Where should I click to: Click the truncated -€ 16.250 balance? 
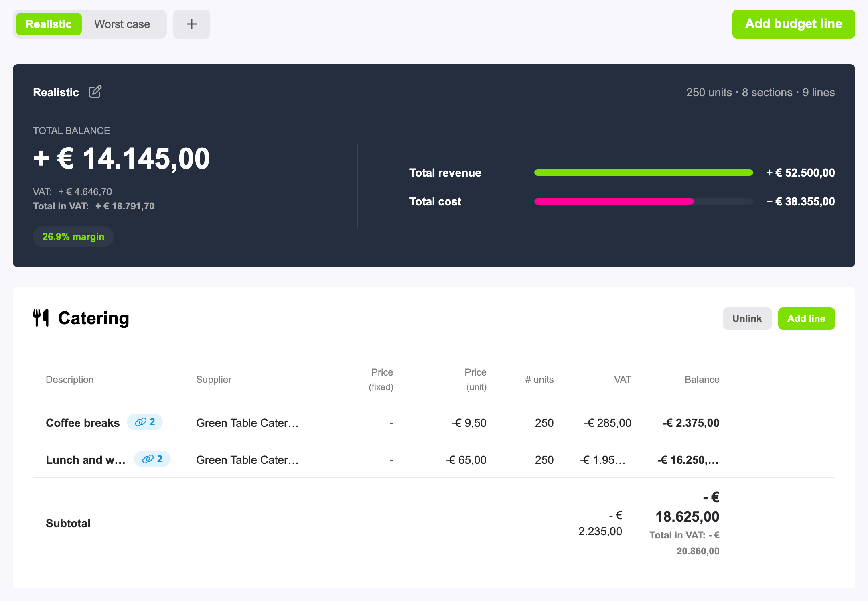click(688, 460)
